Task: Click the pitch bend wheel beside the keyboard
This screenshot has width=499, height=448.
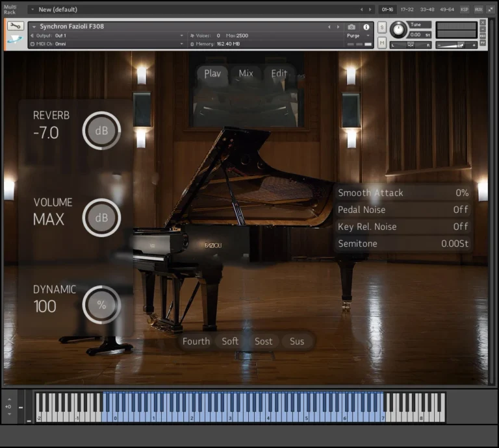Action: tap(21, 407)
